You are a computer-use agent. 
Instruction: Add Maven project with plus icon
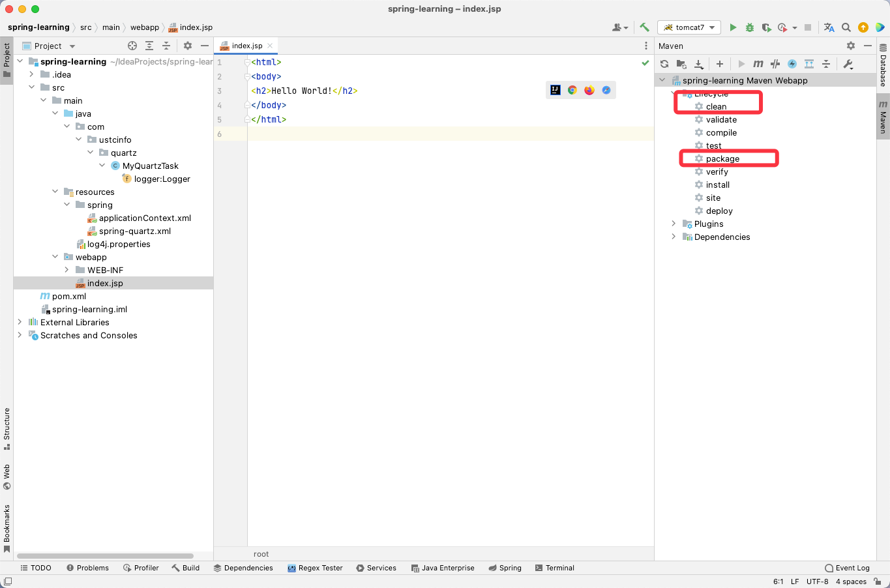tap(720, 64)
